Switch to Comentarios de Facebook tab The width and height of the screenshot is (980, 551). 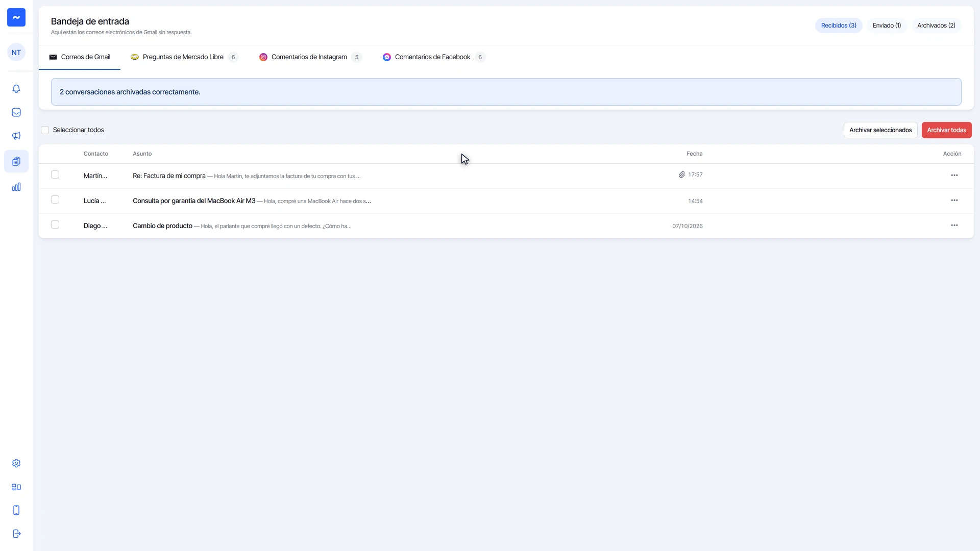(x=434, y=57)
